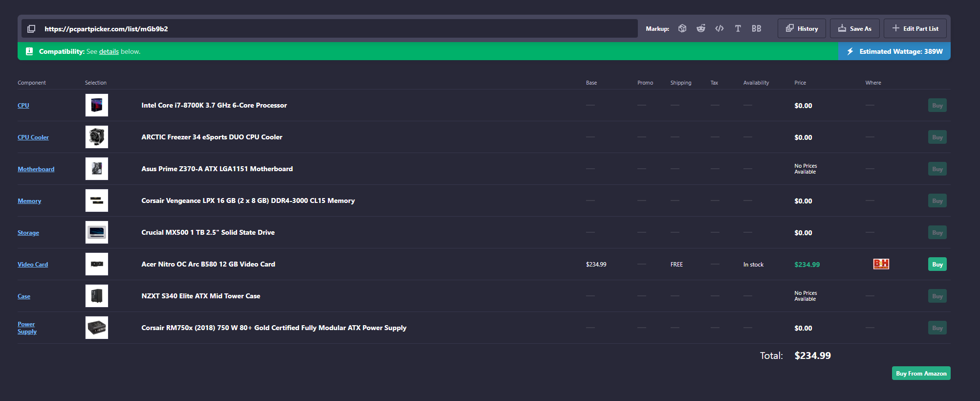The width and height of the screenshot is (980, 401).
Task: Click the Crucial MX500 SSD thumbnail
Action: 97,232
